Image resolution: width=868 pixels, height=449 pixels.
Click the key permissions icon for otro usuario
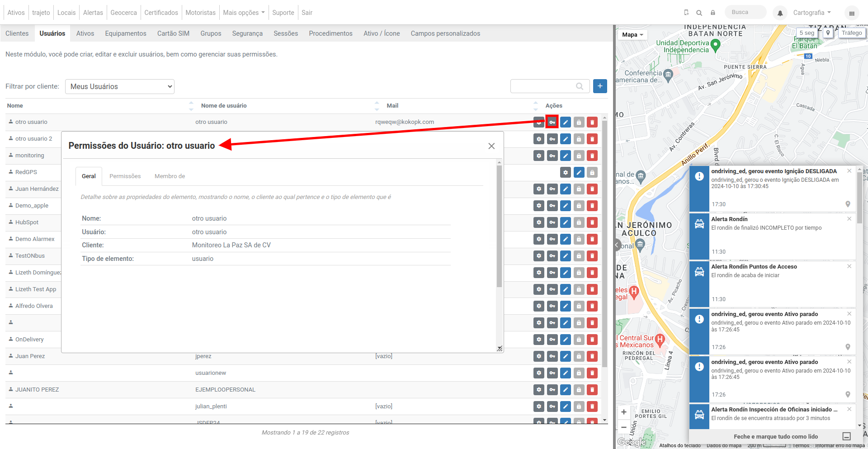(552, 122)
